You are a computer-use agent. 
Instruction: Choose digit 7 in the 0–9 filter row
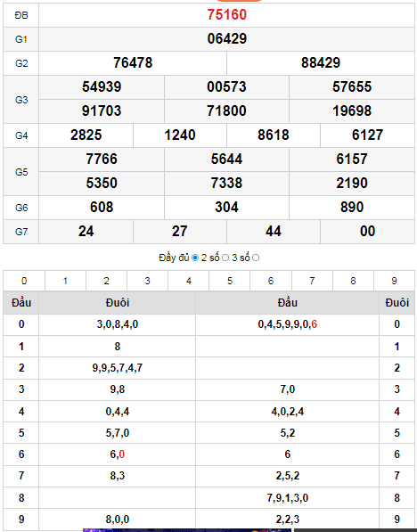pos(312,281)
